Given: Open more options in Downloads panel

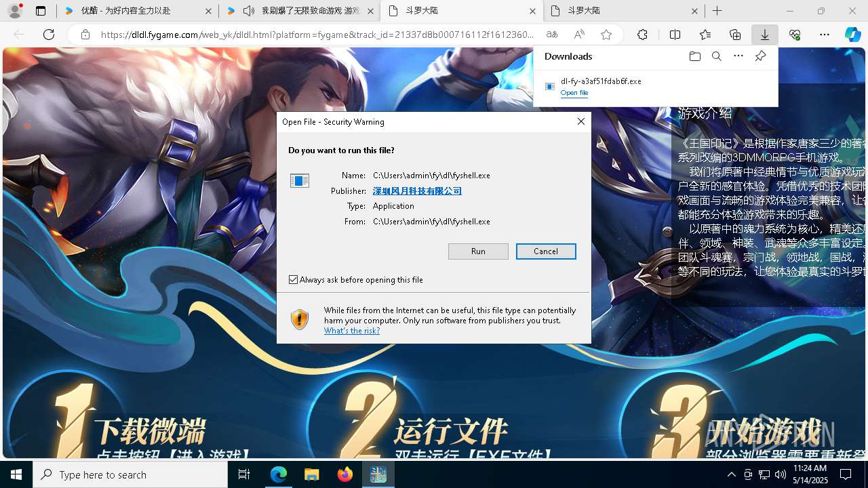Looking at the screenshot, I should tap(738, 56).
